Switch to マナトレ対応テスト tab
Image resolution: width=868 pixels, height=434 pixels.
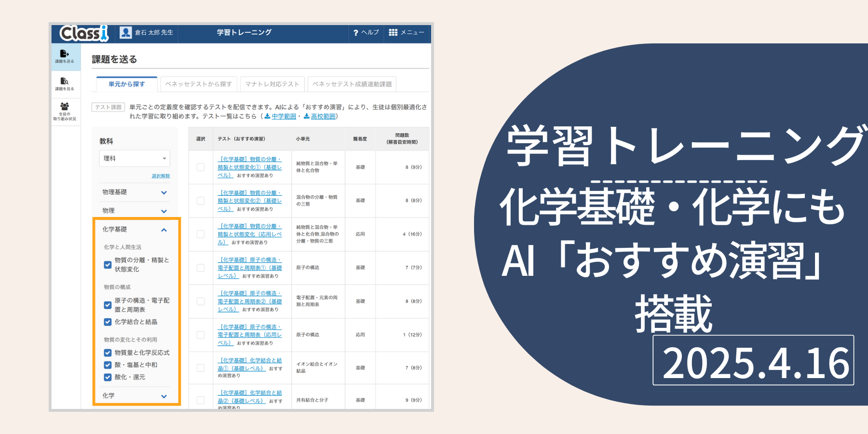(x=272, y=84)
